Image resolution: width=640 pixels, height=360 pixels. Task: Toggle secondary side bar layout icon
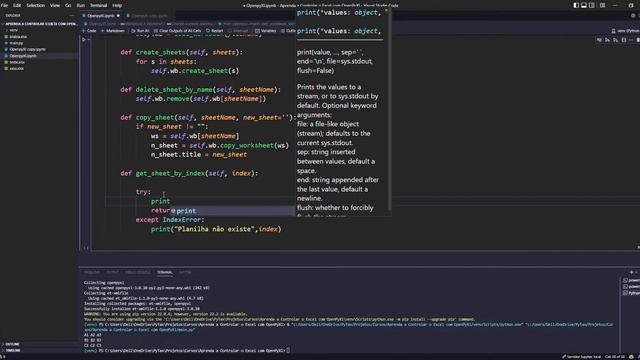coord(592,6)
